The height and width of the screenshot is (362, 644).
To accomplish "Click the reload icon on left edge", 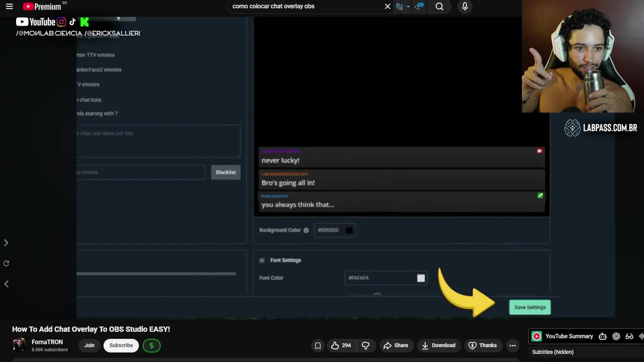I will [6, 263].
